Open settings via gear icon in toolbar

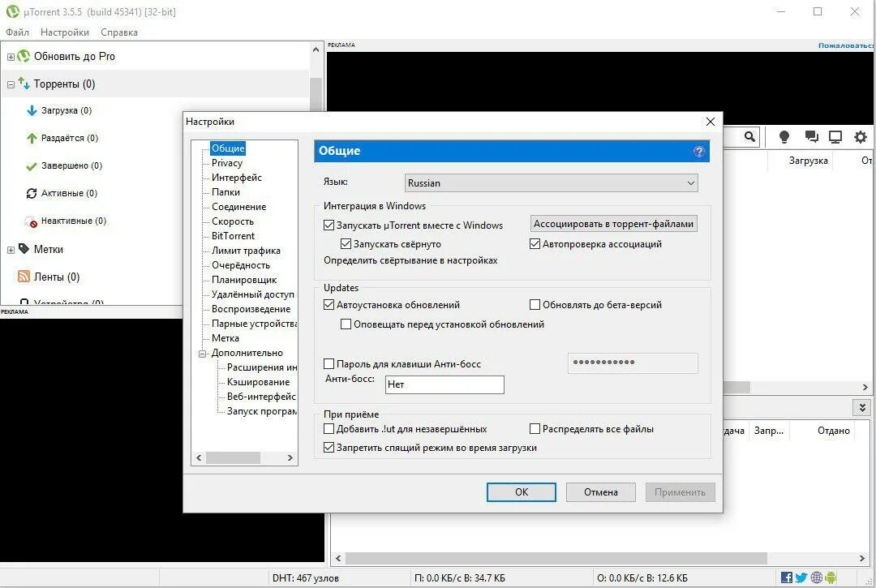861,137
